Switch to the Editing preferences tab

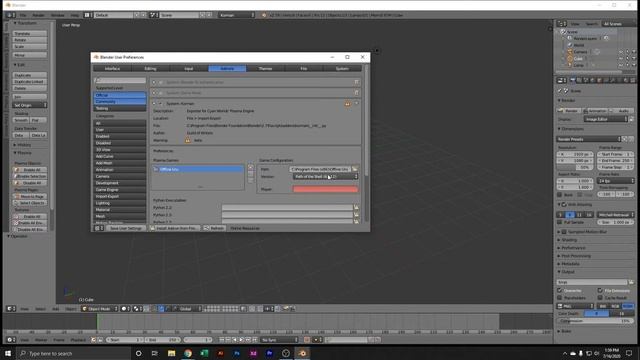(150, 69)
